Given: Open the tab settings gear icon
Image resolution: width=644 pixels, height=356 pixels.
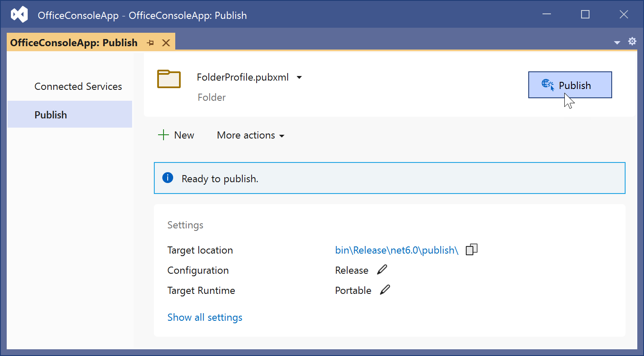Looking at the screenshot, I should [632, 41].
